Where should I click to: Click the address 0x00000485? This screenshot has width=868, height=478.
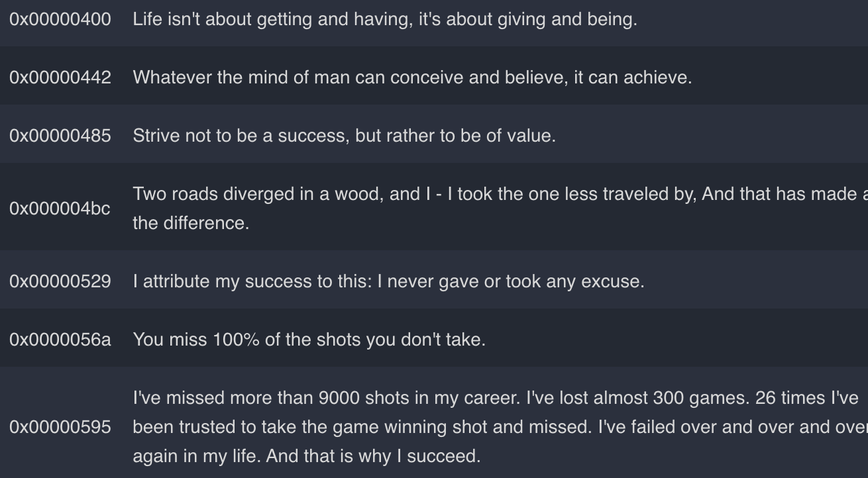60,136
